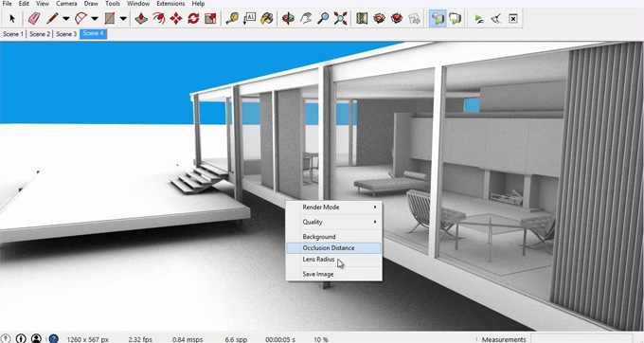This screenshot has width=644, height=343.
Task: Choose Lens Radius in the context menu
Action: [x=334, y=260]
